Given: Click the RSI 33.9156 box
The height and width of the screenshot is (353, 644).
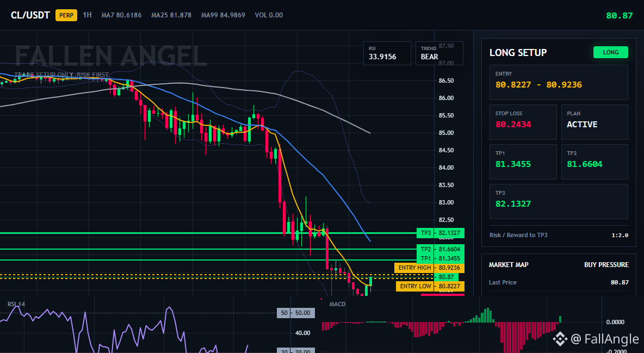Looking at the screenshot, I should click(x=387, y=53).
